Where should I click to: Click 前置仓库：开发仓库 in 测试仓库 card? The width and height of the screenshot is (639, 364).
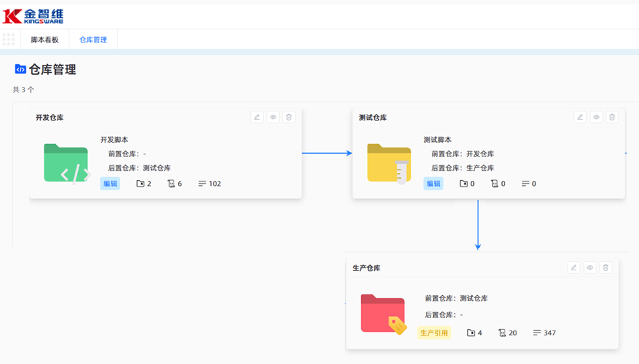463,154
